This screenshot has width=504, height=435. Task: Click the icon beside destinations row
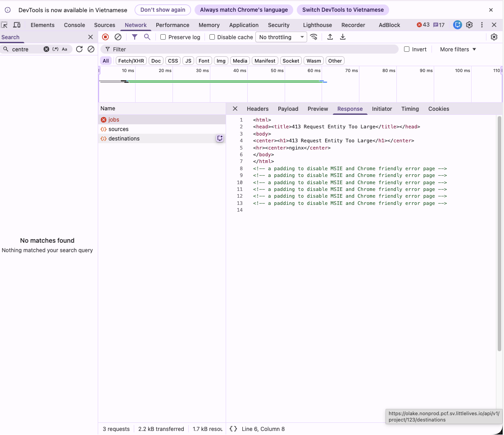tap(220, 138)
